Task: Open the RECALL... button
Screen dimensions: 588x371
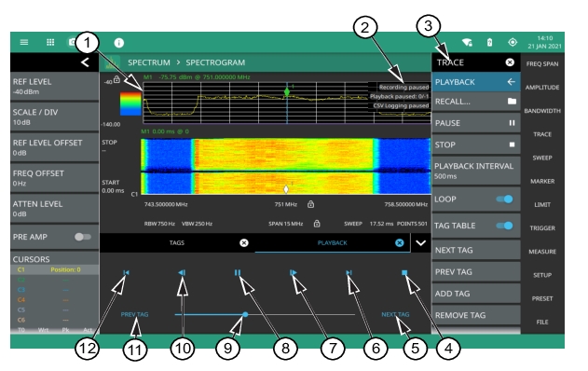Action: coord(476,102)
